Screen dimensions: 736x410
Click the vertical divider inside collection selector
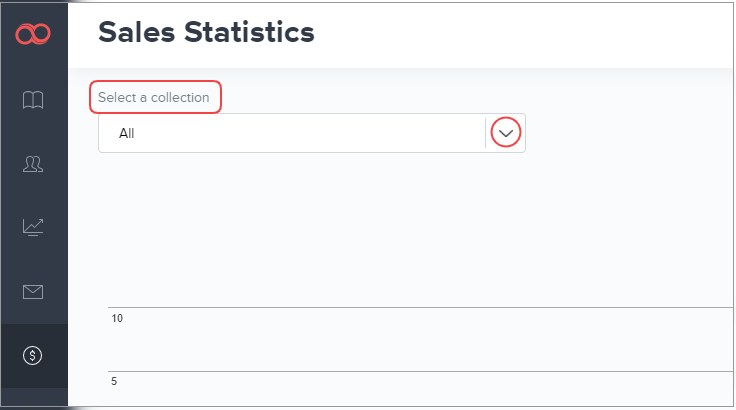point(485,133)
